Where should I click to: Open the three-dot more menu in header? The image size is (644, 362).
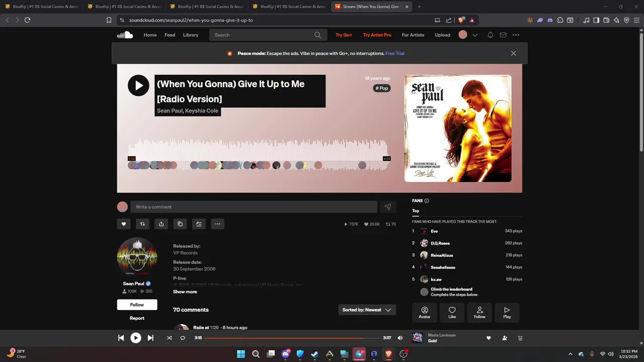click(x=516, y=35)
